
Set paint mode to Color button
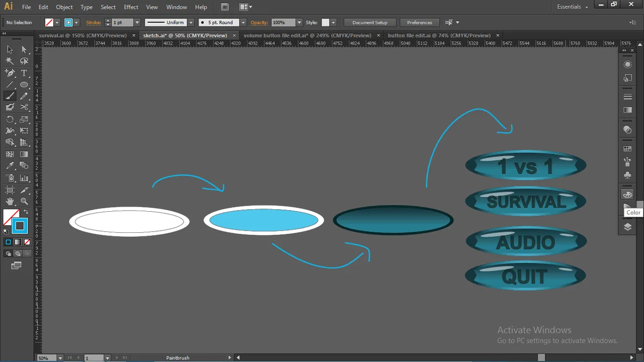pos(8,242)
